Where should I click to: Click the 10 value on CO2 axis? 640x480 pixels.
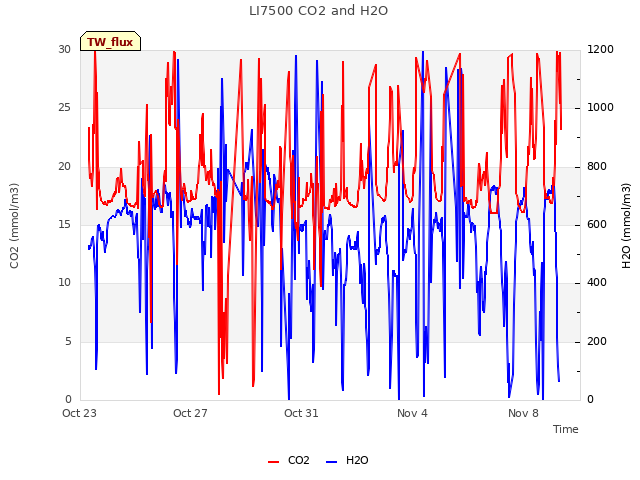(64, 282)
